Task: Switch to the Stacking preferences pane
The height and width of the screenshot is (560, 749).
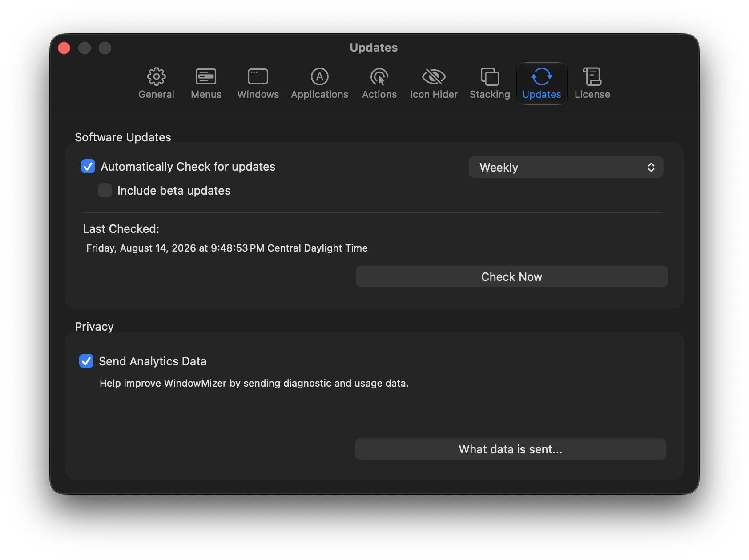Action: coord(490,83)
